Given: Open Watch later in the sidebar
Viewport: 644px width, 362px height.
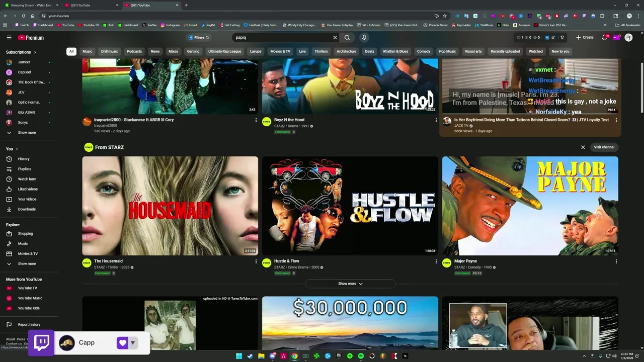Looking at the screenshot, I should [x=27, y=179].
